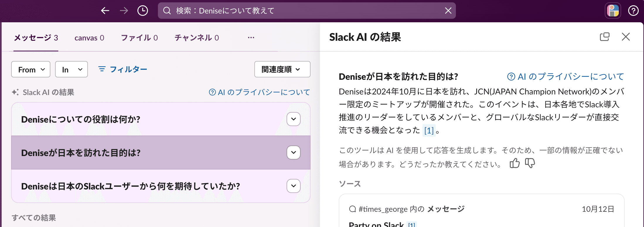Switch to the ファイル 0 tab
This screenshot has width=644, height=227.
point(139,38)
